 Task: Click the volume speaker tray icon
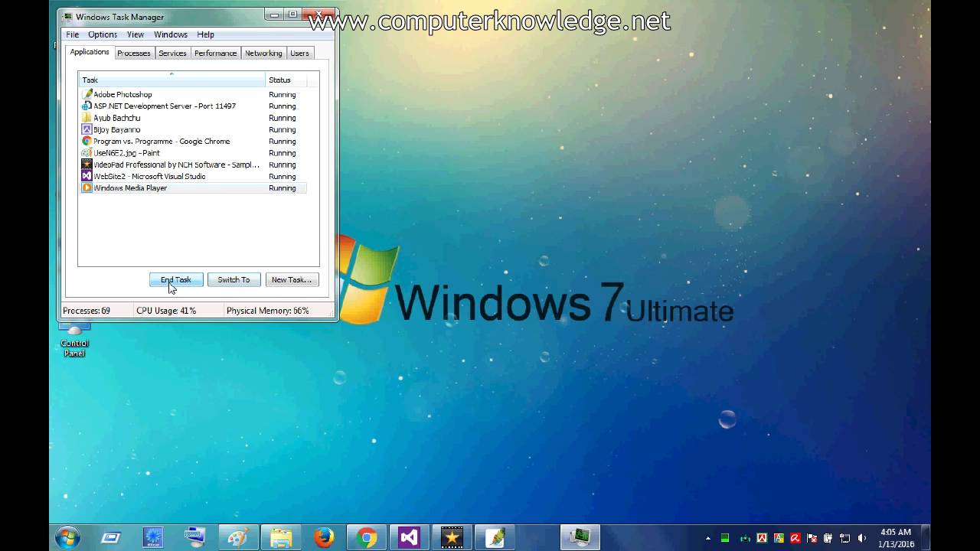click(862, 538)
